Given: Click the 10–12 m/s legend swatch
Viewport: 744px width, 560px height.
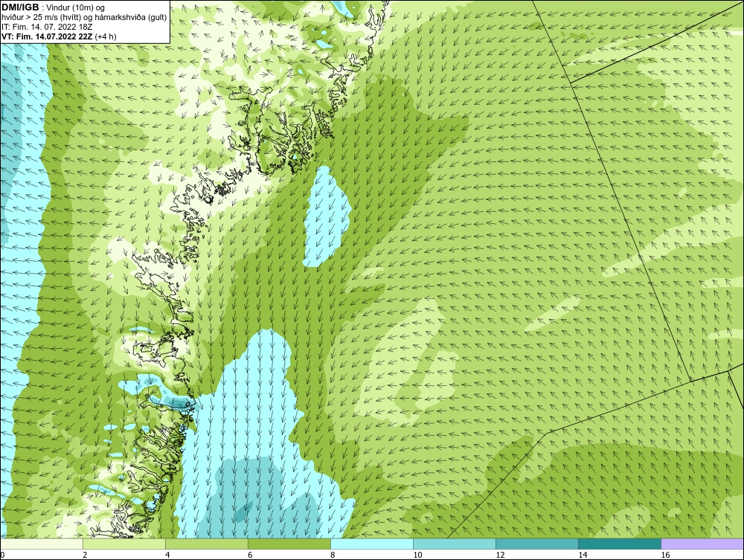Looking at the screenshot, I should [454, 544].
